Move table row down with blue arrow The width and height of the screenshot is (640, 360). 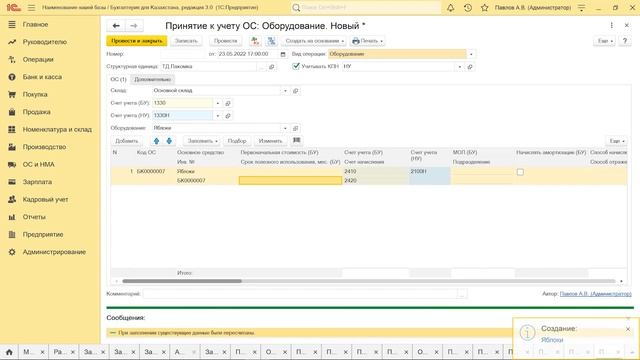click(169, 141)
